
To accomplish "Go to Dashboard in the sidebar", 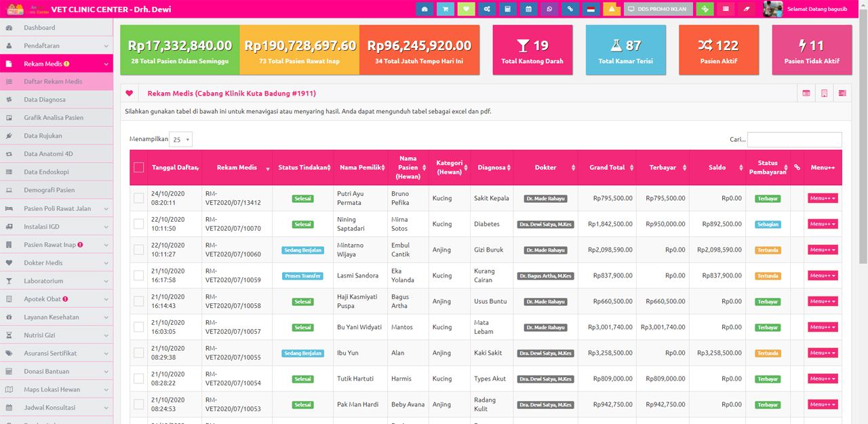I will [39, 28].
